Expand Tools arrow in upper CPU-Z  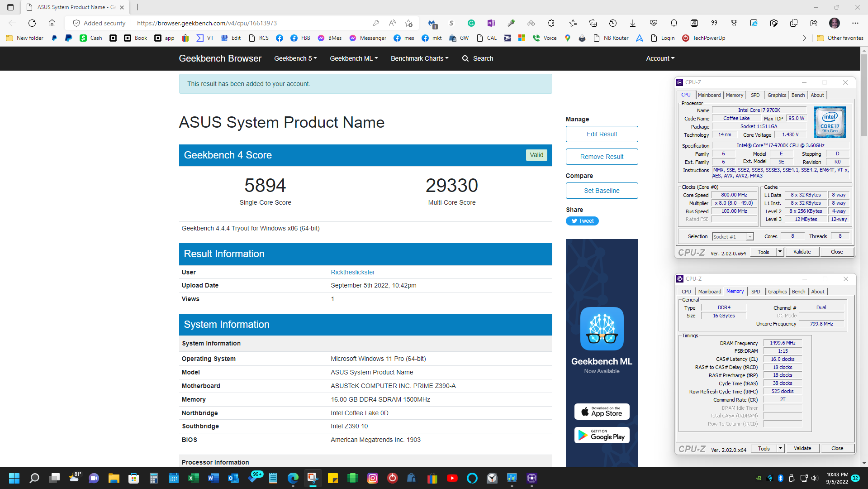pos(780,252)
